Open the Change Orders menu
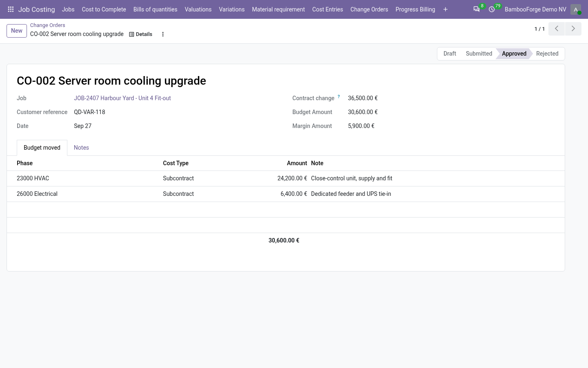The image size is (588, 368). click(369, 9)
